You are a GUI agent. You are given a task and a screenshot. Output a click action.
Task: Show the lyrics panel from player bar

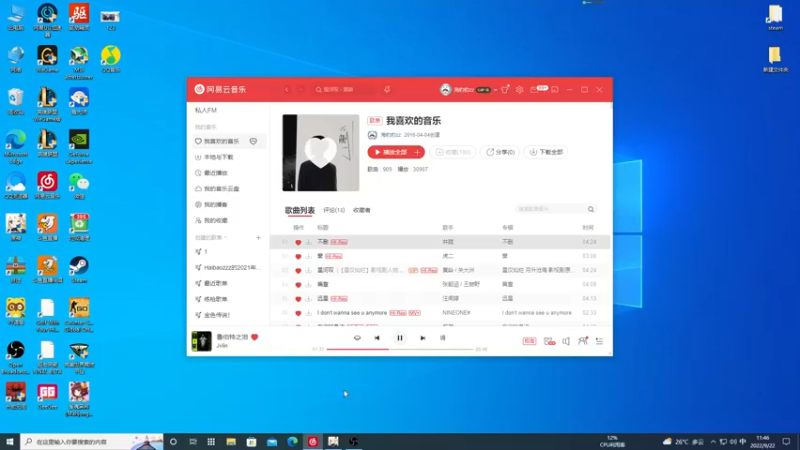[442, 338]
